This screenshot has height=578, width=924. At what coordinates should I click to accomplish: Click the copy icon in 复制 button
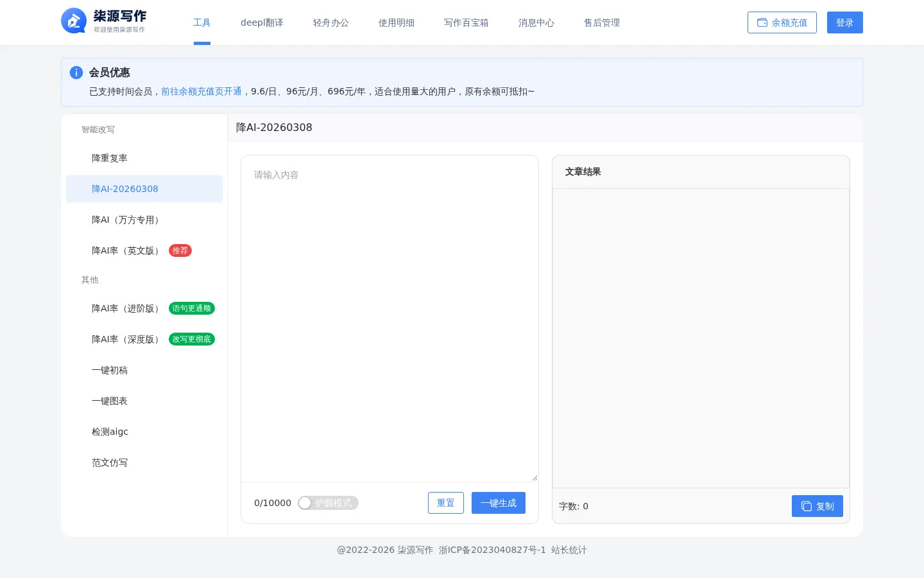tap(807, 506)
